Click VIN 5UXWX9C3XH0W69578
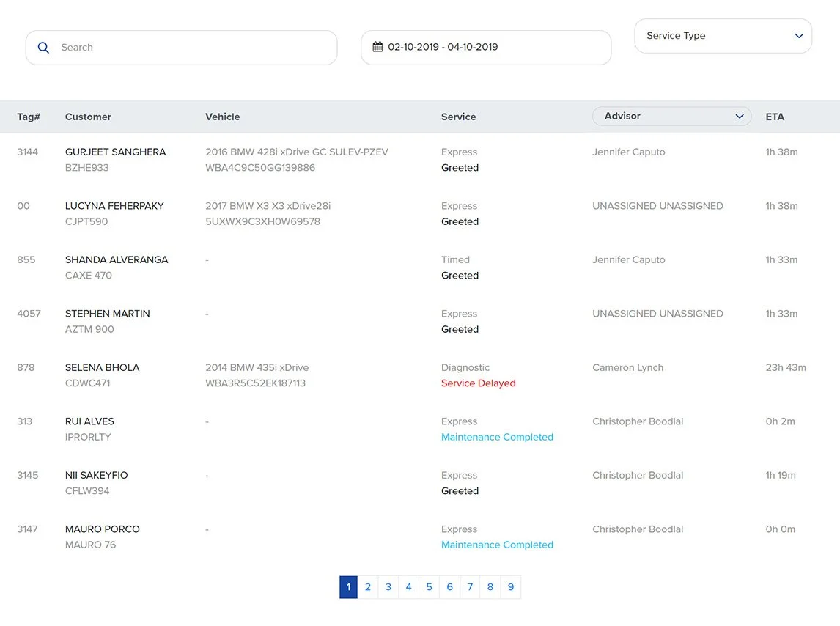 point(262,221)
